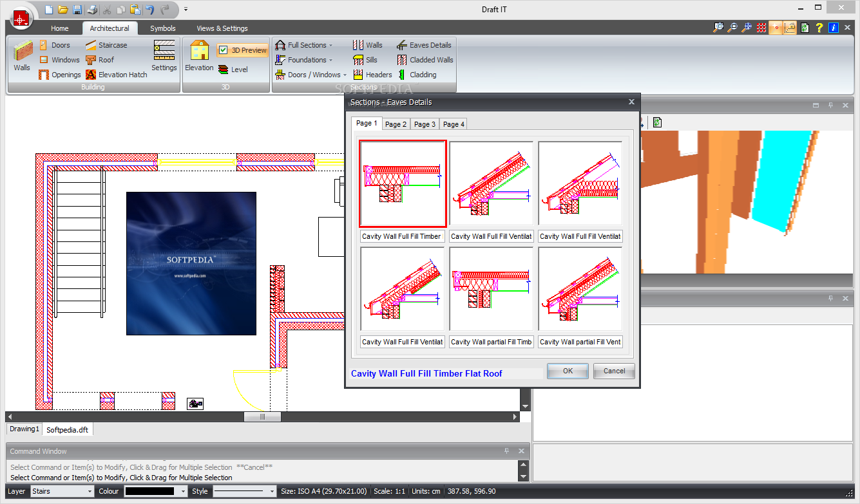
Task: Click the Cavity Wall partial Fill Timb label
Action: pyautogui.click(x=492, y=342)
